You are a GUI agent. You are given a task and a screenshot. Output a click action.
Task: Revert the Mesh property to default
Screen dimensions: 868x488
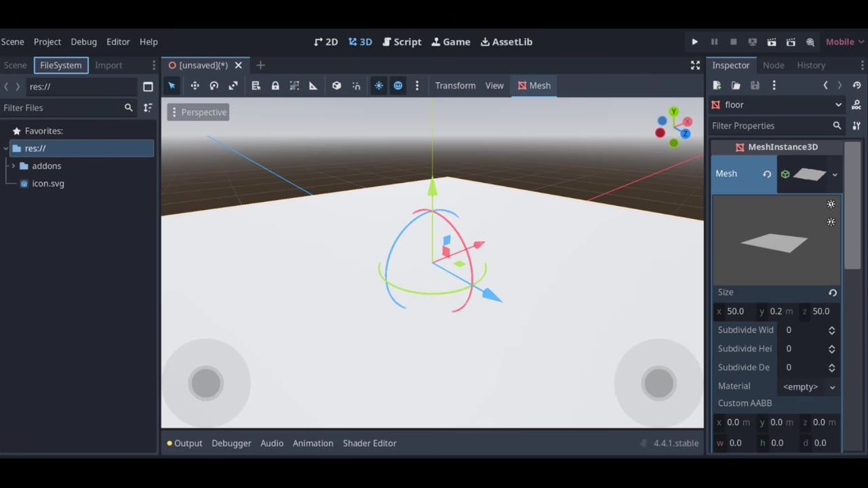coord(767,174)
